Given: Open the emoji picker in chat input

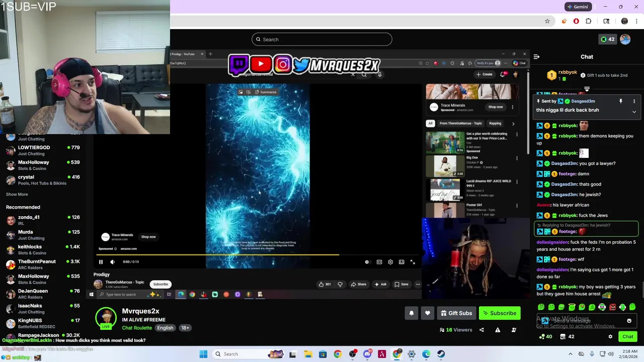Looking at the screenshot, I should 629,321.
